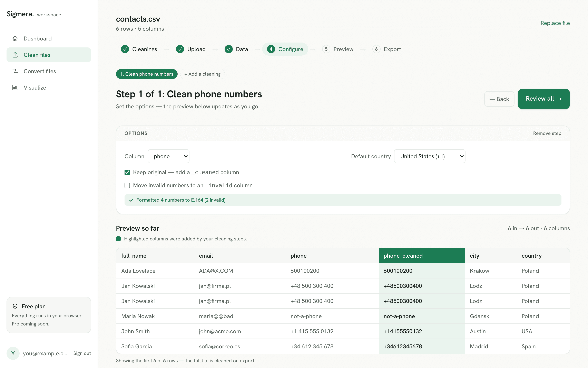
Task: Click Remove step link
Action: 547,133
